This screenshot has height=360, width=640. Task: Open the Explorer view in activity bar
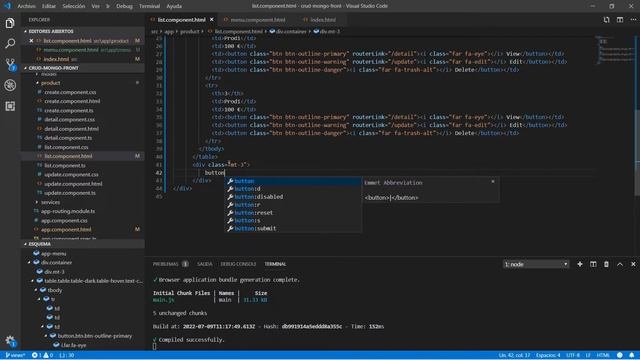pos(10,23)
